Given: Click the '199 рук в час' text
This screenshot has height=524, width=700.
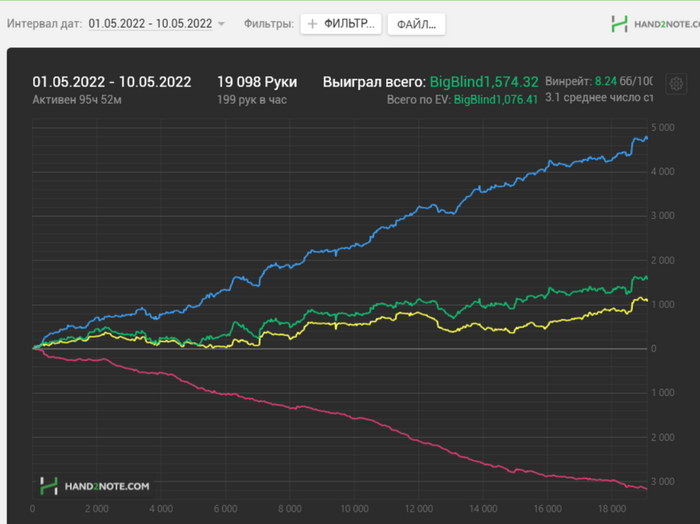Looking at the screenshot, I should pyautogui.click(x=252, y=100).
